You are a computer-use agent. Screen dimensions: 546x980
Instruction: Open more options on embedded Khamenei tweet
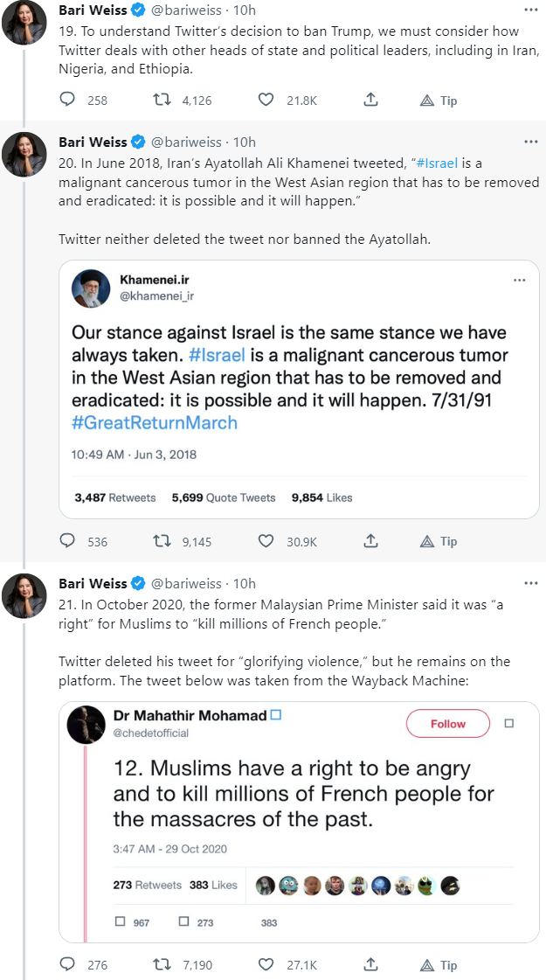pos(520,281)
